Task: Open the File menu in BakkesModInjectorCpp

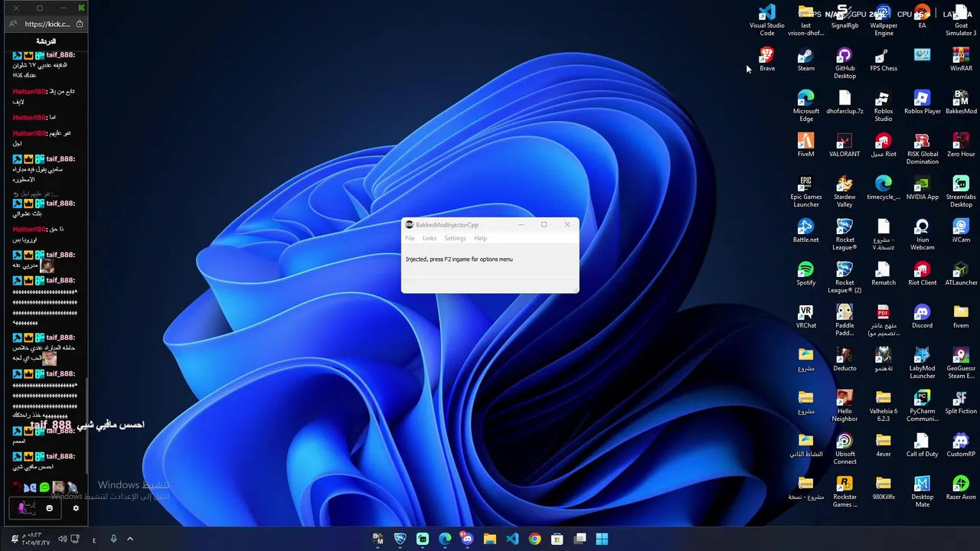Action: 410,238
